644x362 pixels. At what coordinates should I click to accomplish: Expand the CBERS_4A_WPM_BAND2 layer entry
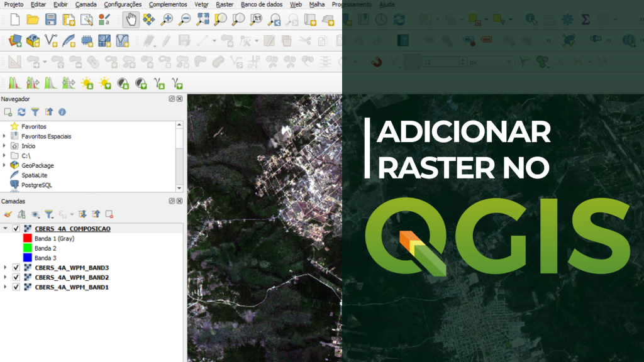[x=6, y=277]
